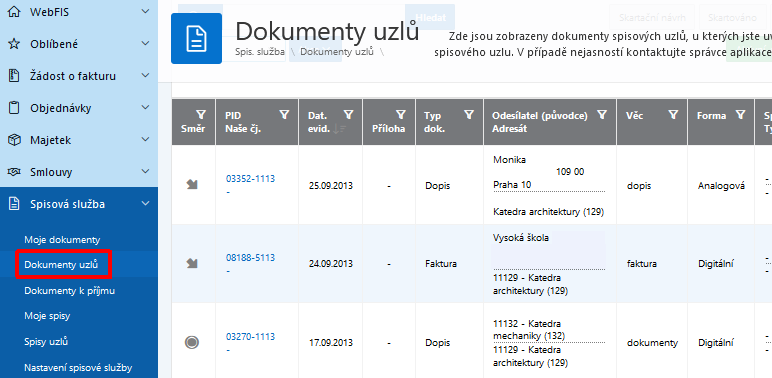Screen dimensions: 772x378
Task: Collapse the Spisová služba menu chevron
Action: click(x=145, y=204)
